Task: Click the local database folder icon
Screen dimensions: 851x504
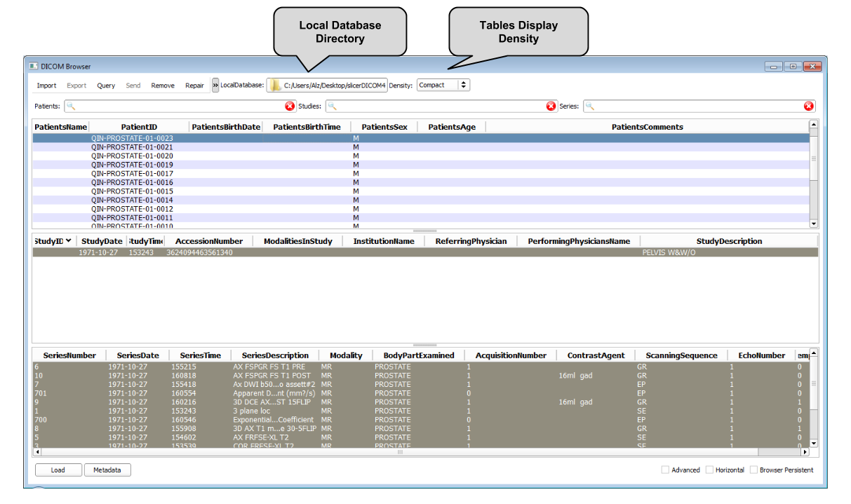Action: pos(276,86)
